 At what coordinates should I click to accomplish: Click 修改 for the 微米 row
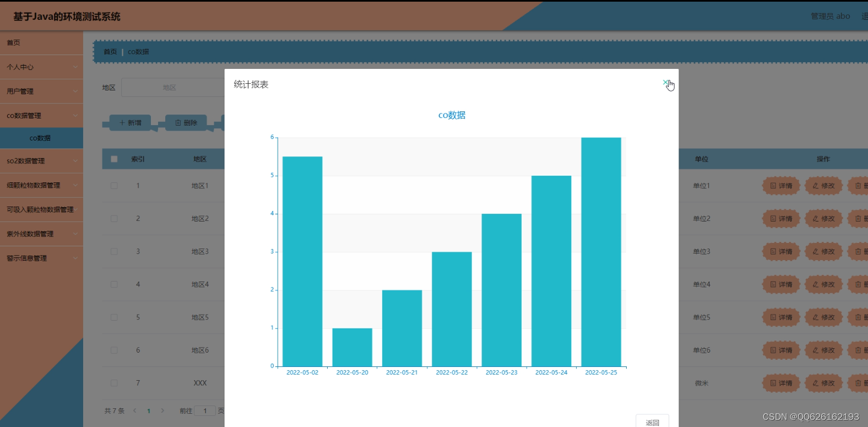[823, 383]
